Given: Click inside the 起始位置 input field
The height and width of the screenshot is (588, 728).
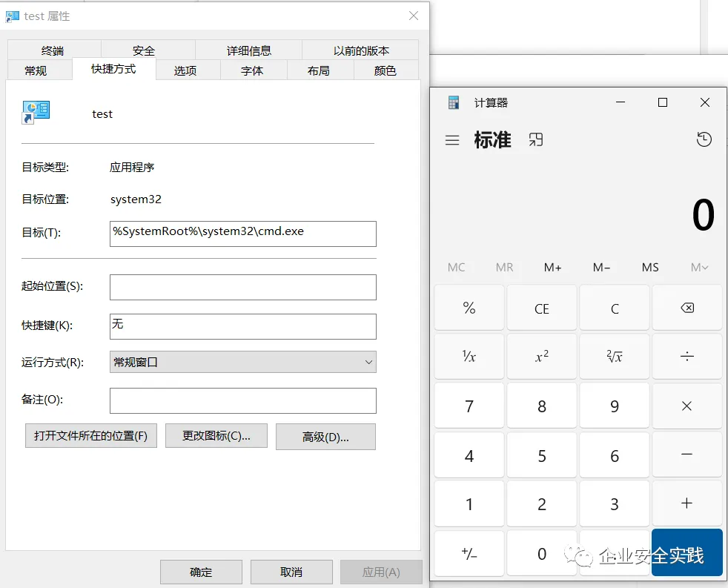Looking at the screenshot, I should pyautogui.click(x=243, y=287).
